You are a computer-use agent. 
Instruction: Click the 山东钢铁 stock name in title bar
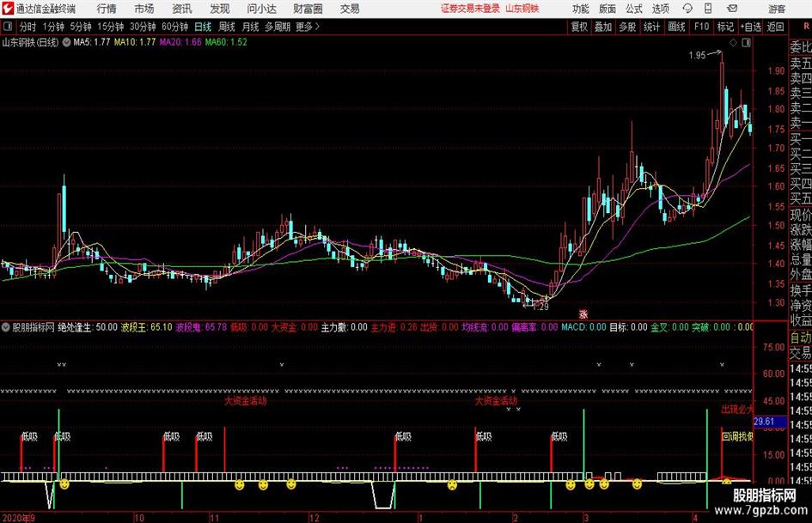pyautogui.click(x=522, y=9)
